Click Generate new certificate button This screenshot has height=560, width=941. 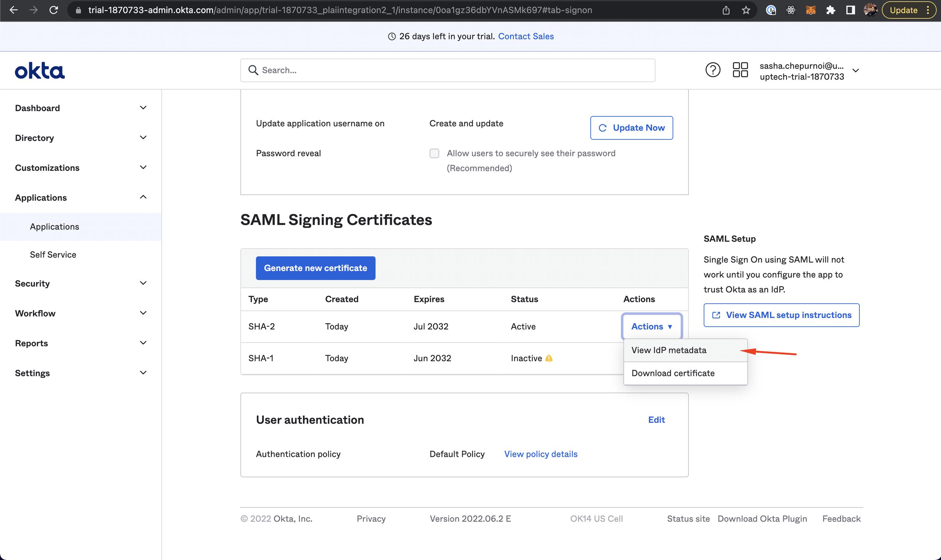(x=315, y=268)
